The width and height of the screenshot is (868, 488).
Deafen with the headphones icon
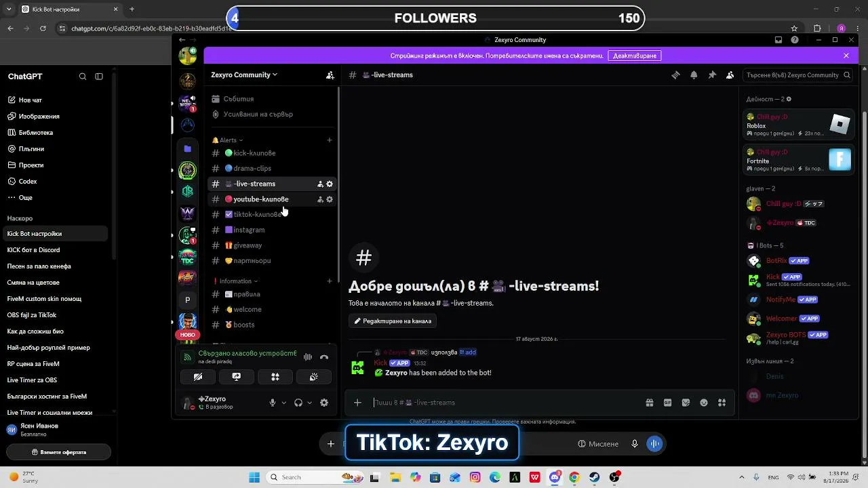(x=298, y=403)
